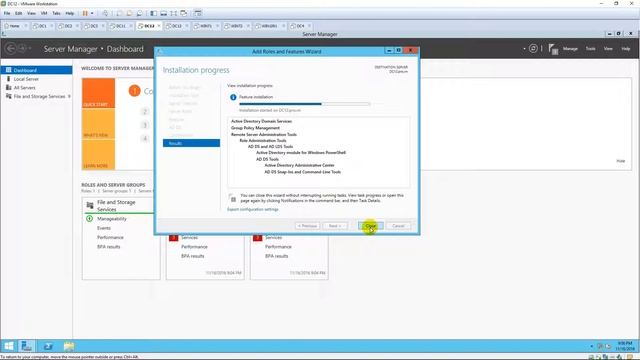
Task: Enter full screen mode via toolbar icon
Action: (x=173, y=13)
